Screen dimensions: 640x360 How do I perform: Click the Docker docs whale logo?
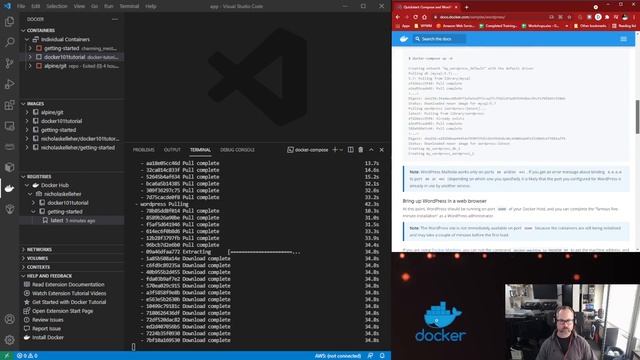404,39
